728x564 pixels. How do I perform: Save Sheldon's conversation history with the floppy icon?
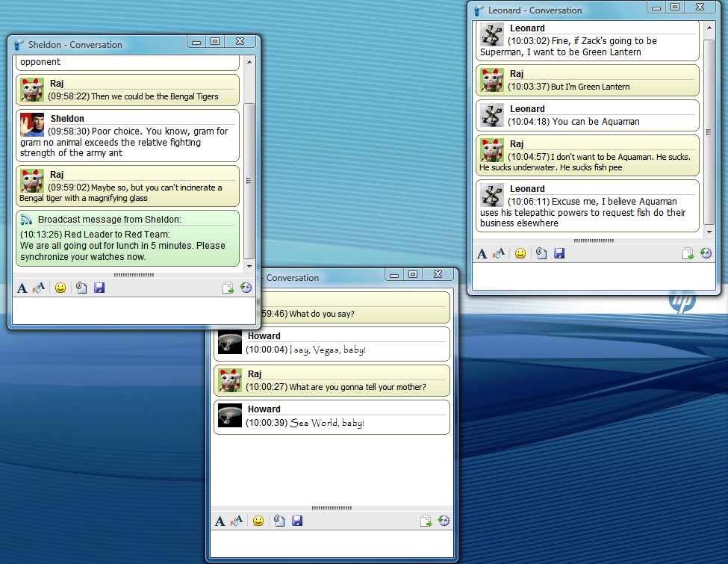click(99, 287)
